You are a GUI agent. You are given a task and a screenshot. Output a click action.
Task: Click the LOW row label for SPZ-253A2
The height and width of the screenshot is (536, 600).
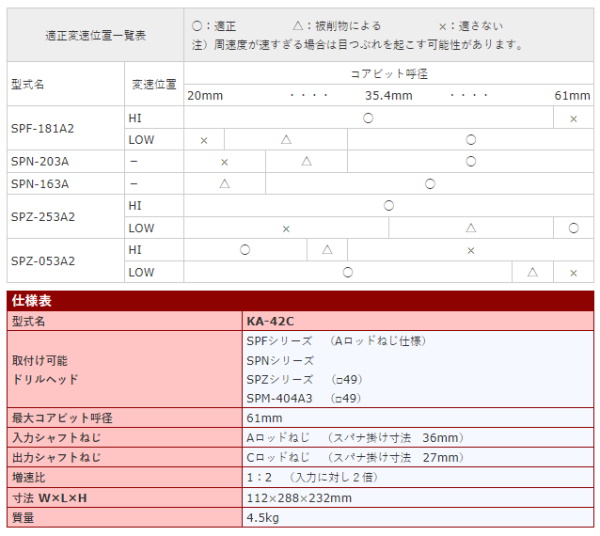click(x=141, y=228)
